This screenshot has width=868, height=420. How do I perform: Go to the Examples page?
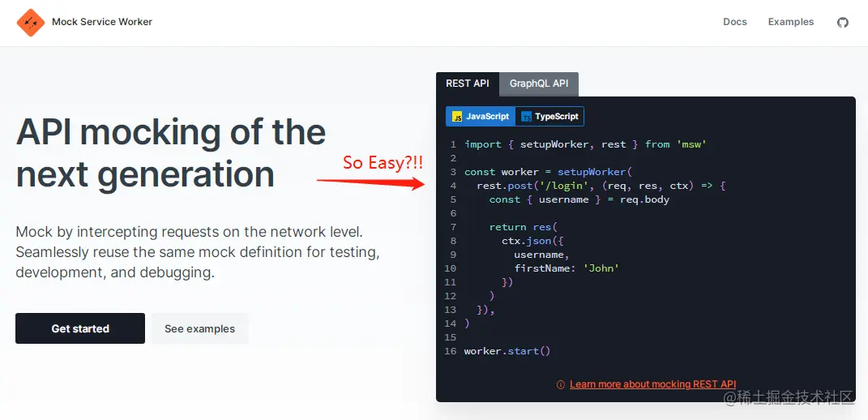click(x=790, y=22)
